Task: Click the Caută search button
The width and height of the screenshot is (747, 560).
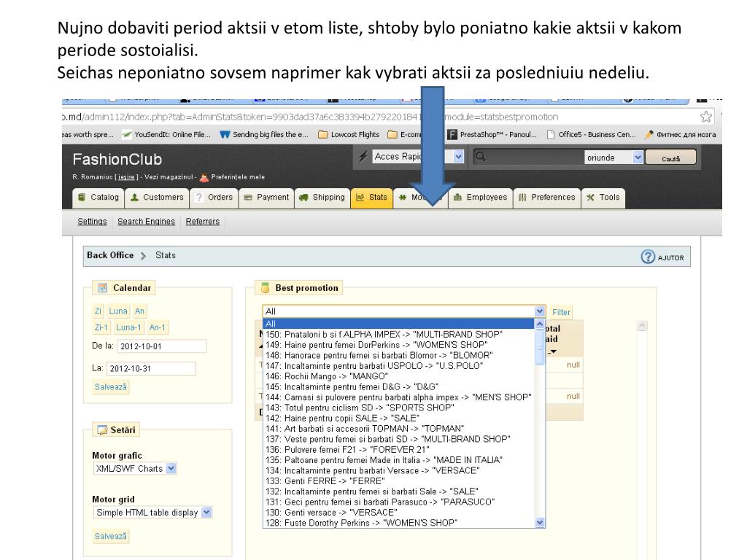Action: tap(671, 157)
